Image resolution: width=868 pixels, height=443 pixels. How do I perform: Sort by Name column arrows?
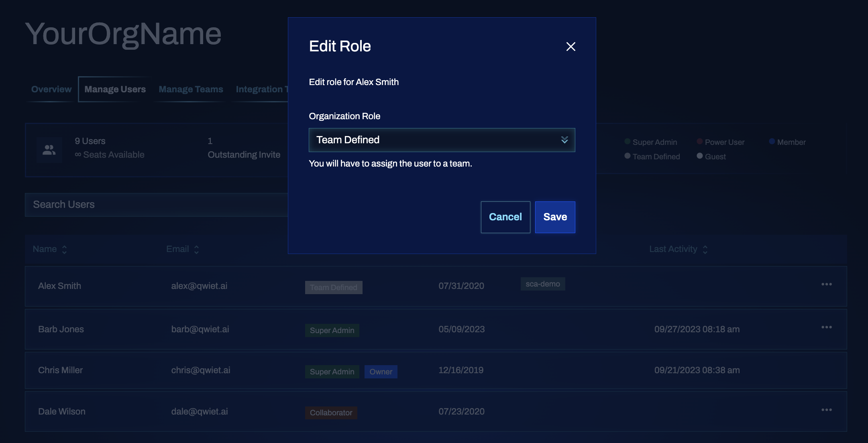pos(64,250)
